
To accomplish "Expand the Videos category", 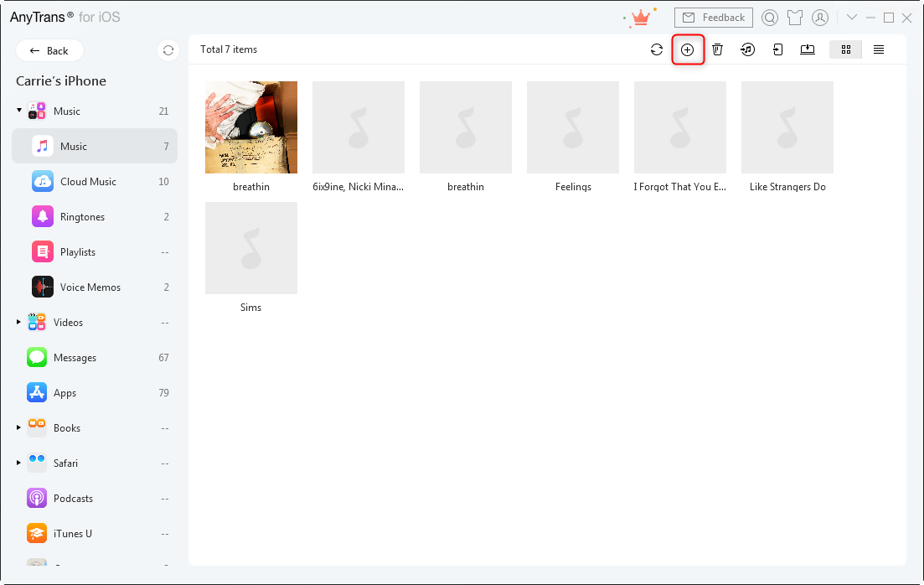I will pos(19,322).
